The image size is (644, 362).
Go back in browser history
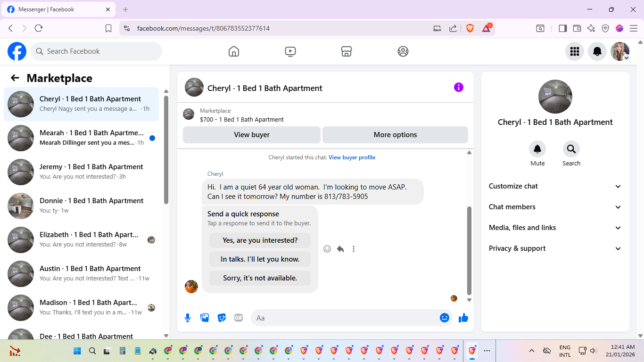click(10, 28)
